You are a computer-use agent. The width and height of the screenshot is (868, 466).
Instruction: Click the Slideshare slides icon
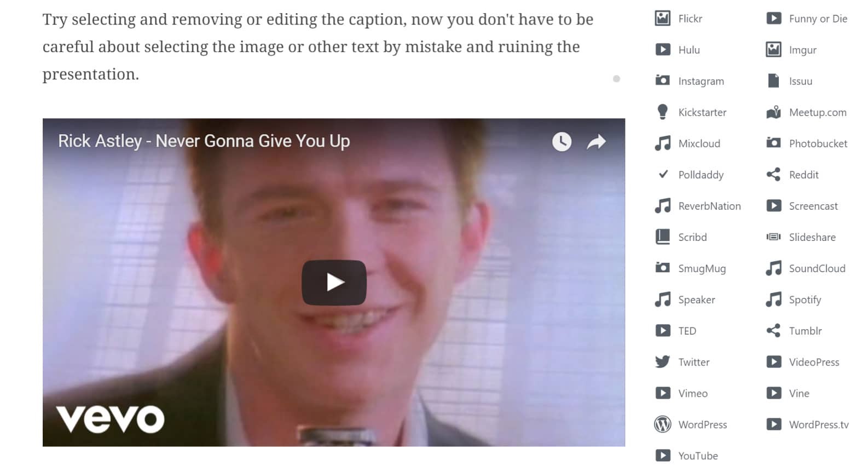(x=773, y=237)
